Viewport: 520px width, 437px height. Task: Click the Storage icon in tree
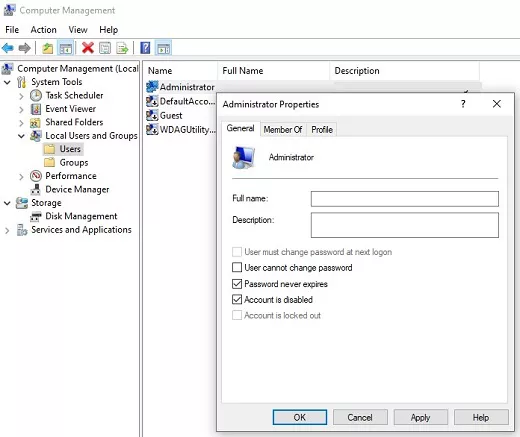22,203
